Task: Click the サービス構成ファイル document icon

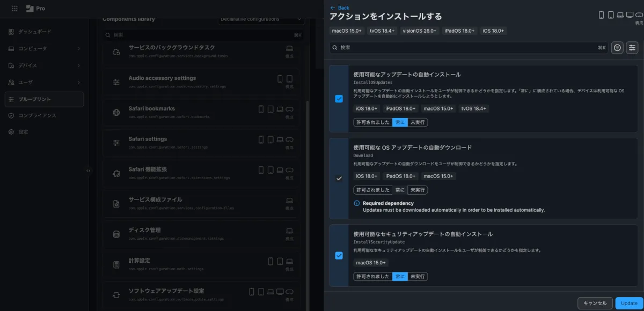Action: [116, 204]
